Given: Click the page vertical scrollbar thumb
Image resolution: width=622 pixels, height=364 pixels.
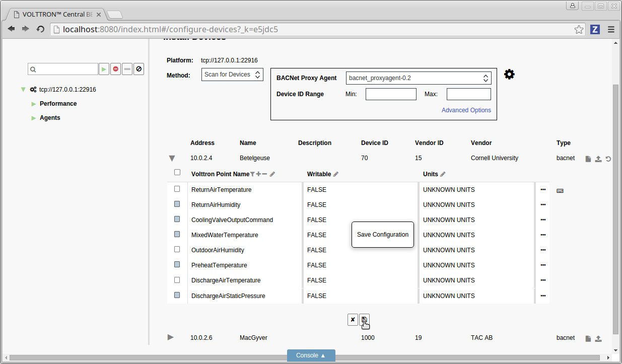Looking at the screenshot, I should (x=615, y=209).
